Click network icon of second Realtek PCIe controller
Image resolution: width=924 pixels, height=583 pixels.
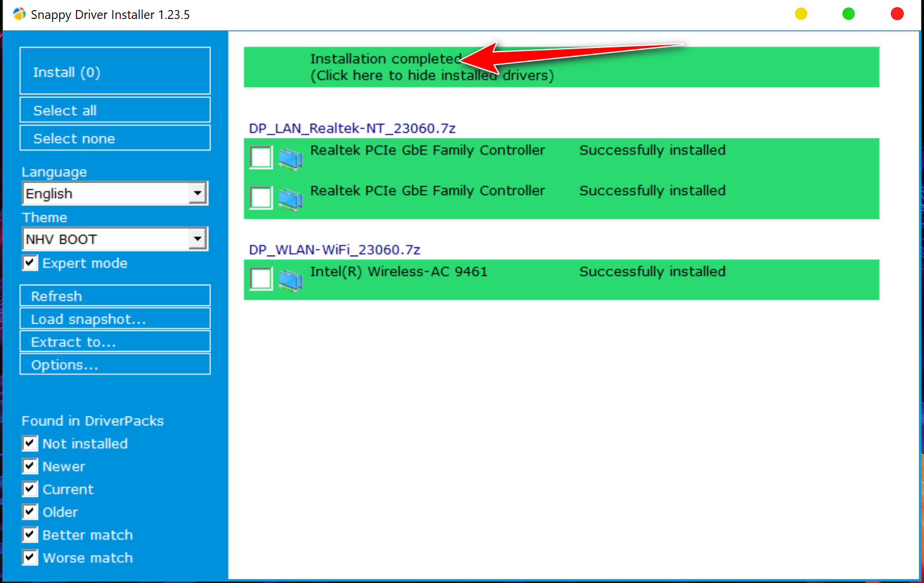[x=291, y=199]
